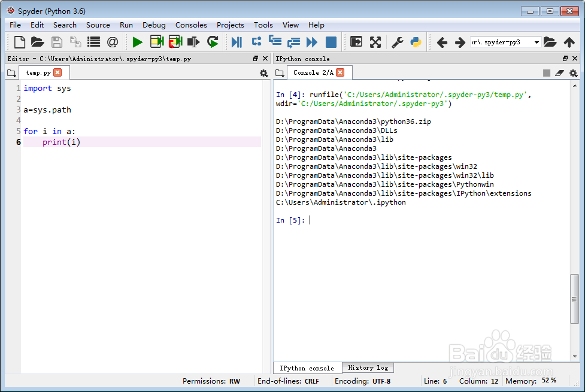Go back with left arrow icon
This screenshot has height=392, width=585.
click(x=442, y=42)
